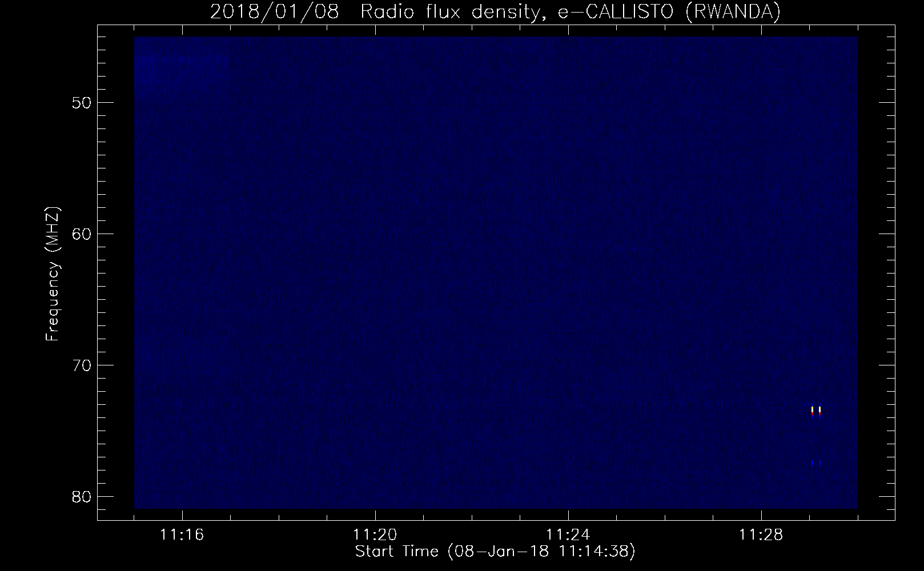Click the faint blue burst near 77 MHz
The width and height of the screenshot is (924, 571).
point(816,463)
